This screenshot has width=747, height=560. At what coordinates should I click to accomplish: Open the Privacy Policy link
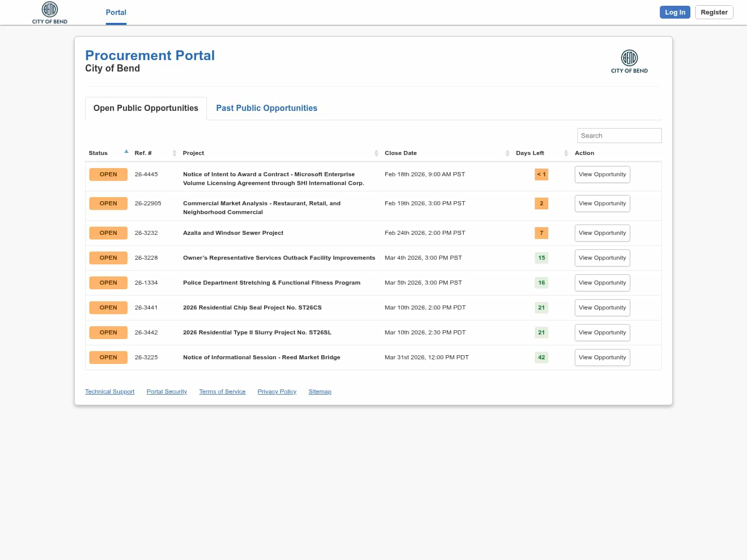pos(276,391)
